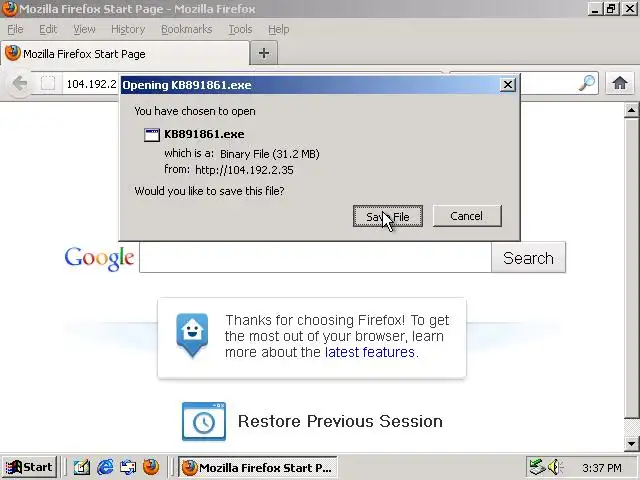Click the Google logo
640x480 pixels.
pyautogui.click(x=99, y=258)
